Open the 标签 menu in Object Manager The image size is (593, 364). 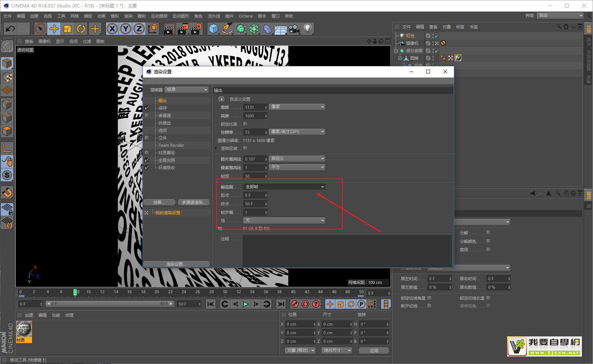460,27
